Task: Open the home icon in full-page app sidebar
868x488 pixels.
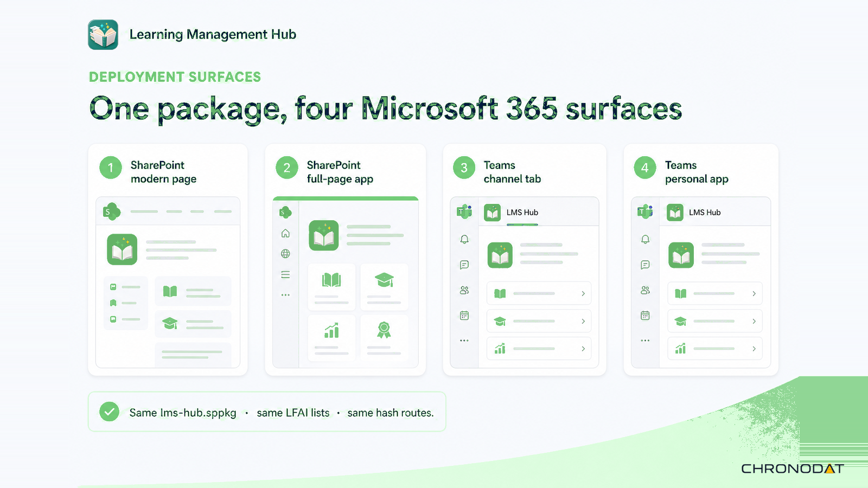Action: (x=285, y=233)
